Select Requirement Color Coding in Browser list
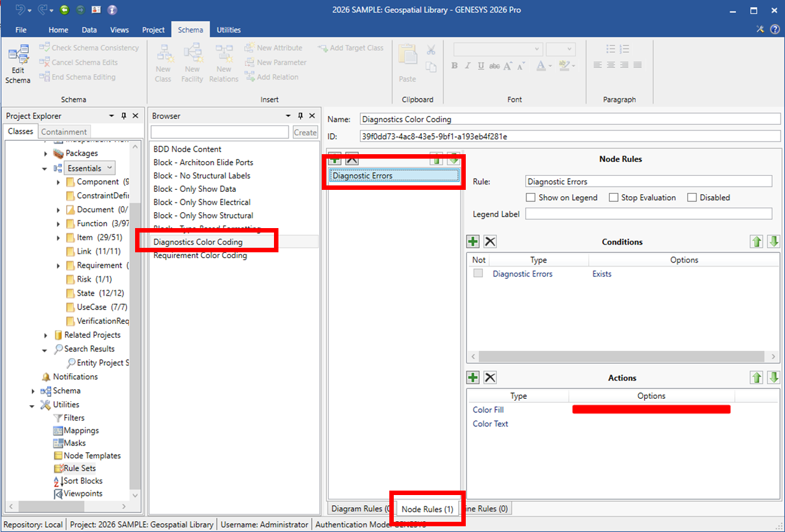 (199, 255)
